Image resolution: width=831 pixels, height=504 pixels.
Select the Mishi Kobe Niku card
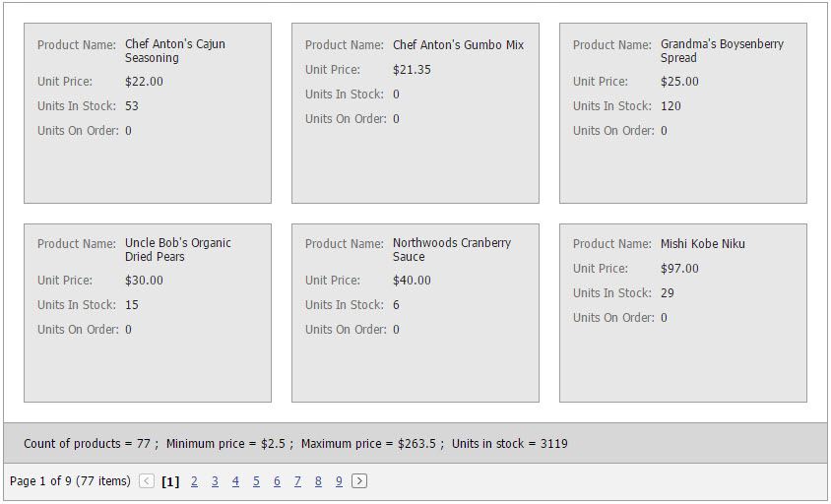pos(683,313)
